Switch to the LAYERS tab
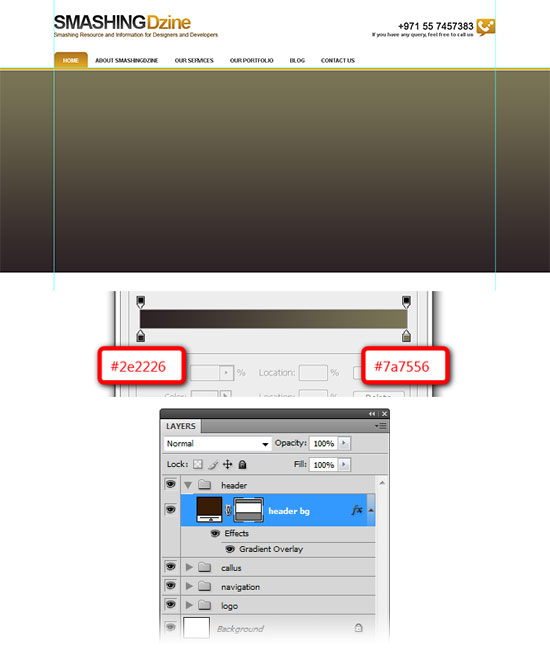Viewport: 550px width, 650px height. point(180,426)
